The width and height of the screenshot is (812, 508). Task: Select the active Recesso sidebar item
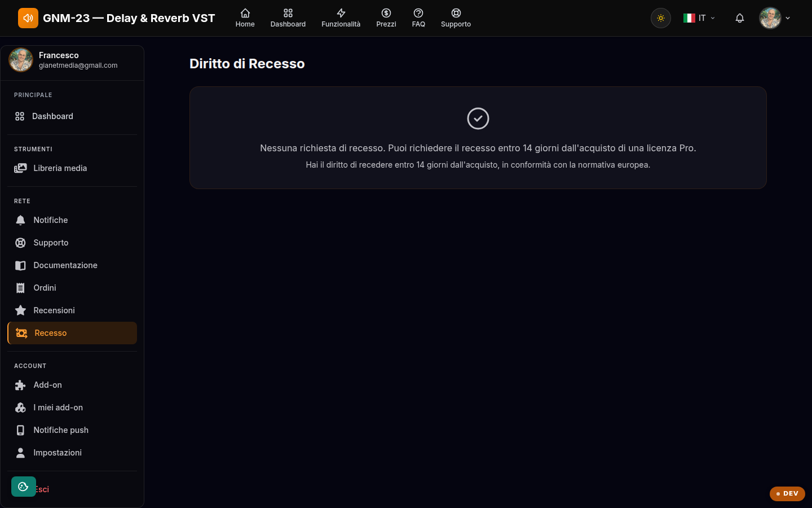72,333
